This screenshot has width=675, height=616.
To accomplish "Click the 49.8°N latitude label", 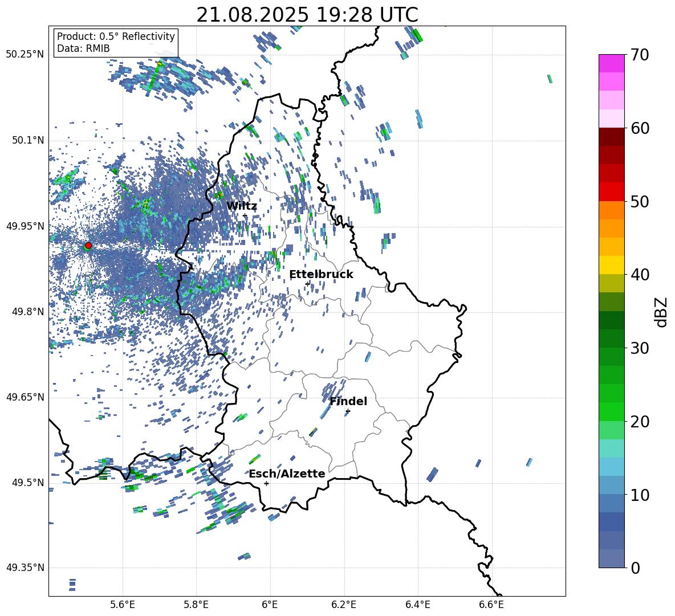I will (x=27, y=312).
